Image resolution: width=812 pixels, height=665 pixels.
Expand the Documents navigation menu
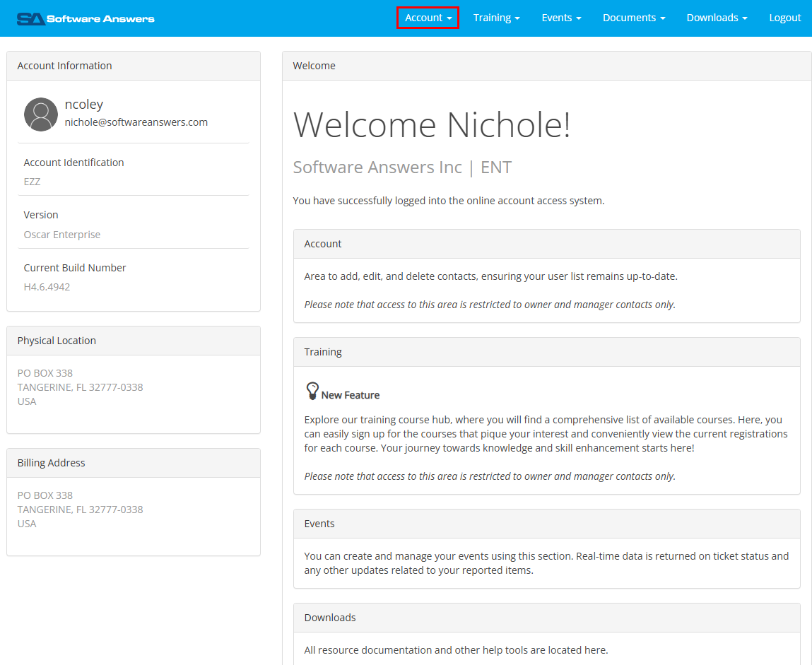pos(633,18)
